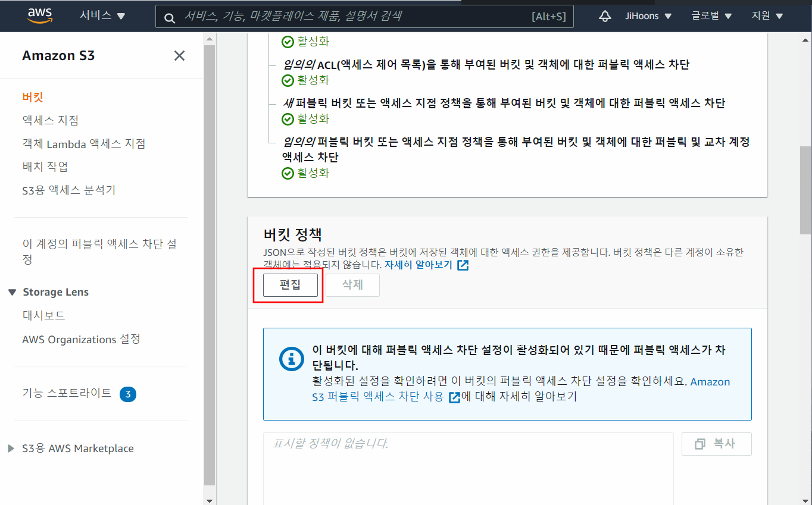Viewport: 812px width, 505px height.
Task: Open 이 계정의 퍼블릭 액세스 차단 설정
Action: [99, 252]
